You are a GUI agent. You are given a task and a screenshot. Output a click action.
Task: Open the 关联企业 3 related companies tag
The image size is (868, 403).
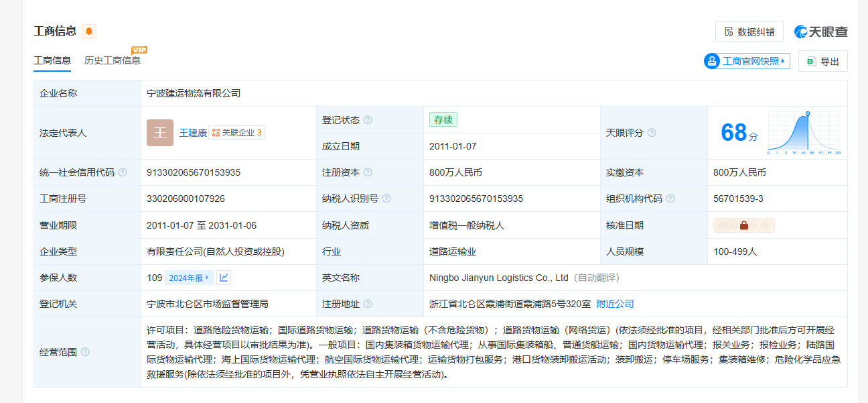236,133
